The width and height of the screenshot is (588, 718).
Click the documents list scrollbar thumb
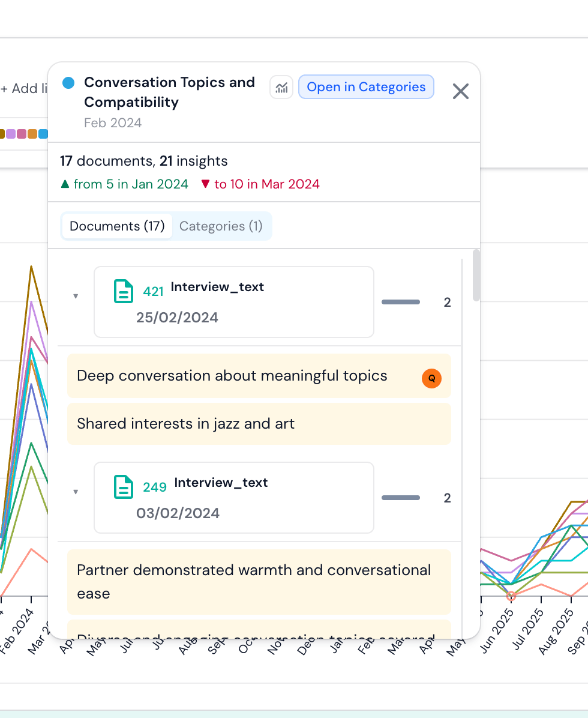[x=476, y=275]
